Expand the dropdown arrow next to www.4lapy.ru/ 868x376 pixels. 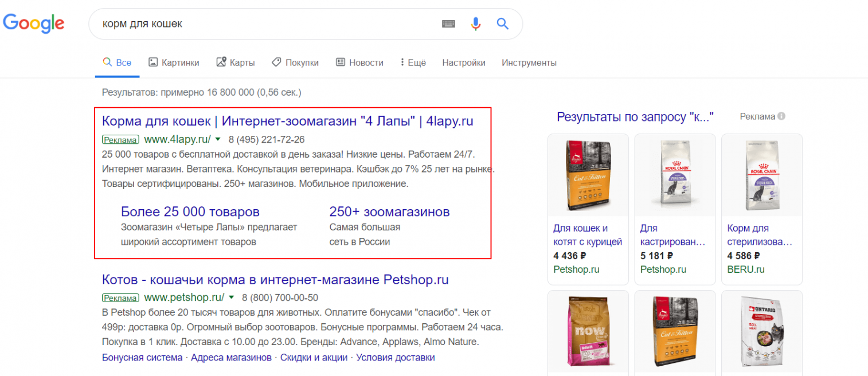click(218, 139)
